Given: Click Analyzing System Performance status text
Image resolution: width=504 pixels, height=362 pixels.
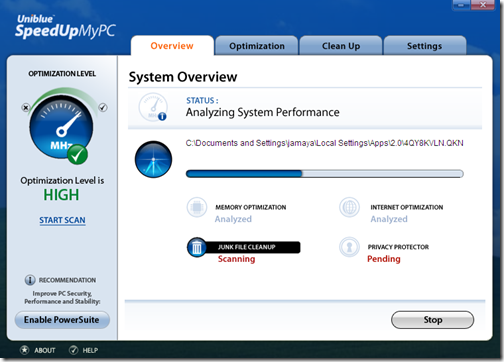Looking at the screenshot, I should [x=263, y=112].
